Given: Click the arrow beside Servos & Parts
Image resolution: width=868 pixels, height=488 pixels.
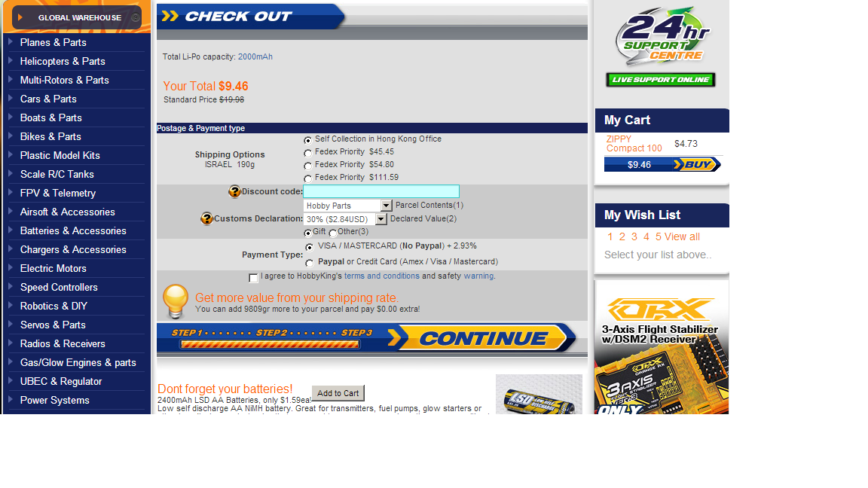Looking at the screenshot, I should point(11,324).
